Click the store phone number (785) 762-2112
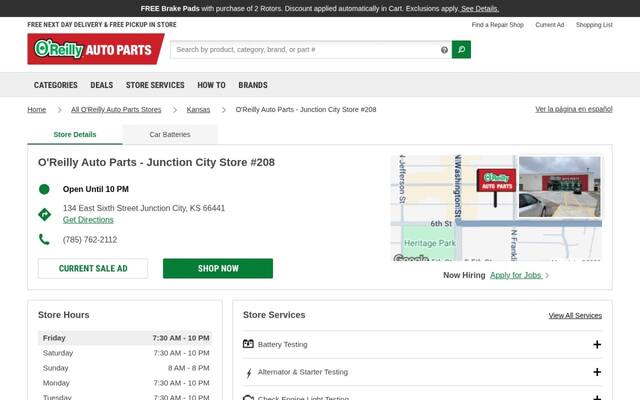The image size is (640, 400). tap(90, 240)
